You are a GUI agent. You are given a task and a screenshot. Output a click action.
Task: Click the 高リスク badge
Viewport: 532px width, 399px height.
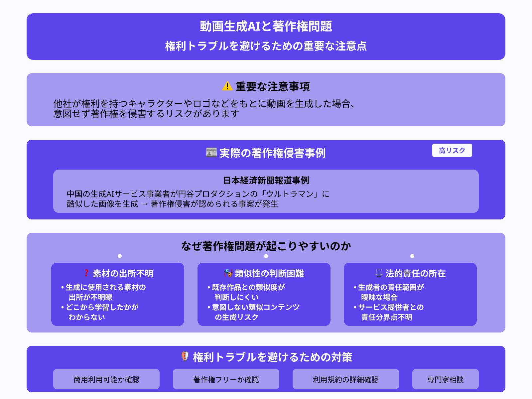click(x=452, y=150)
